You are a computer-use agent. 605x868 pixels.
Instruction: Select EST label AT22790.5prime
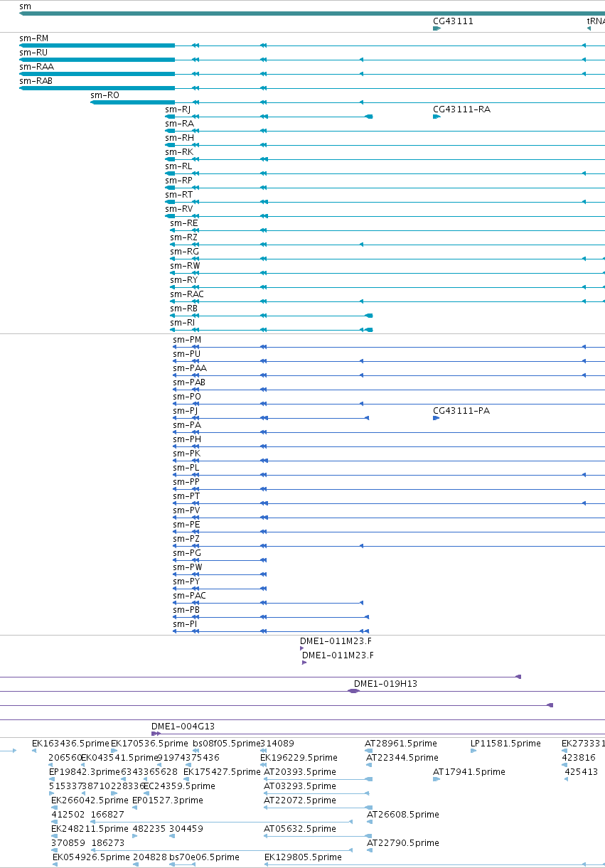point(403,843)
